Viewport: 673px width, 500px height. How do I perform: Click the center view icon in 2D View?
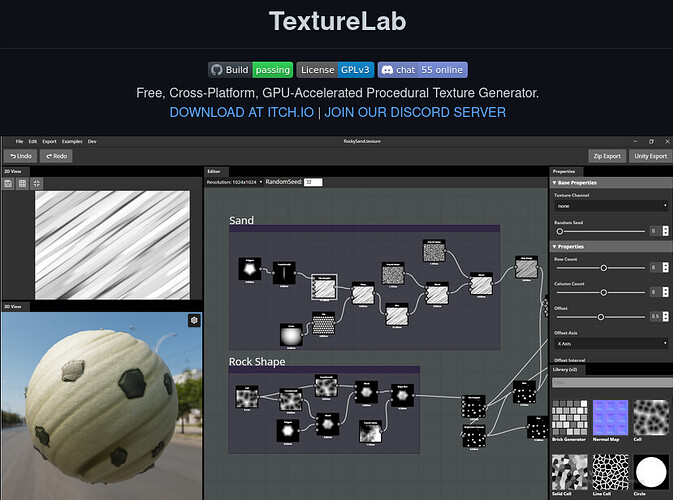pyautogui.click(x=36, y=184)
